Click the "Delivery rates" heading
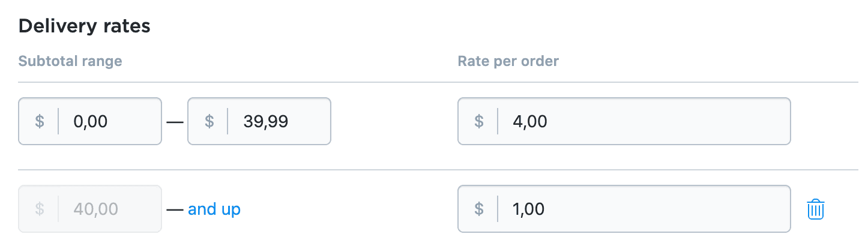868x252 pixels. coord(84,26)
